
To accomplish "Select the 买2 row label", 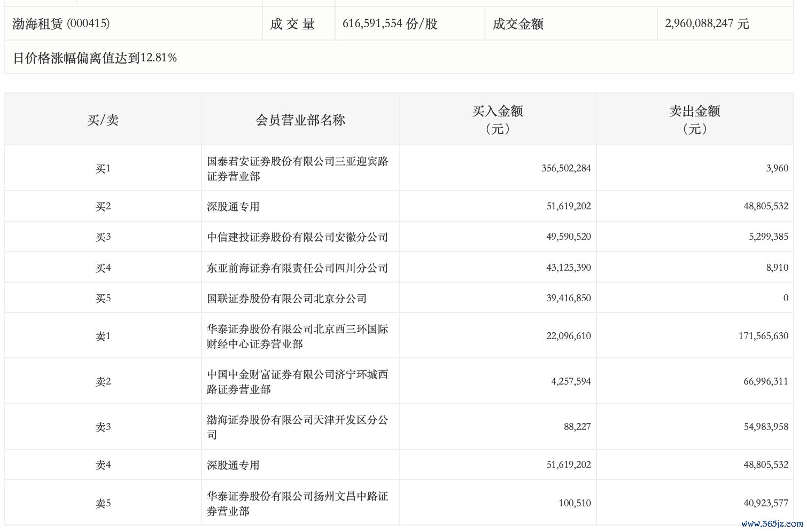I will [103, 206].
